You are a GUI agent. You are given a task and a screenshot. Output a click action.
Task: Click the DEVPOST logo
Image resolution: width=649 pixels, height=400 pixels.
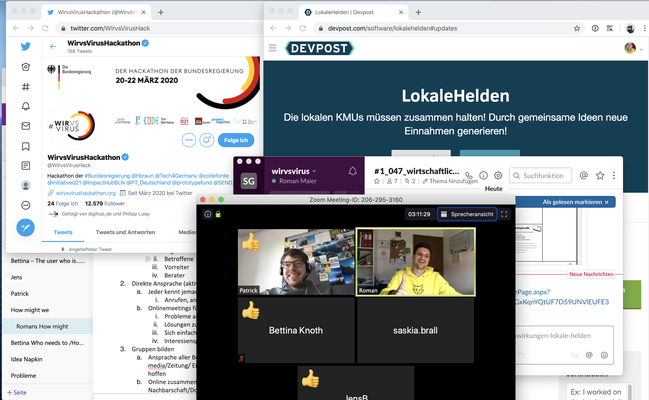coord(319,48)
